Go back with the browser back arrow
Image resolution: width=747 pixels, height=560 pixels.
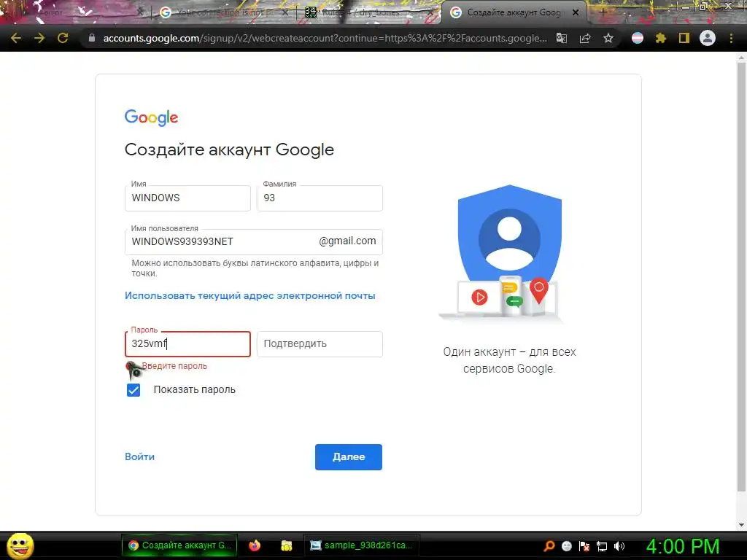pos(16,38)
